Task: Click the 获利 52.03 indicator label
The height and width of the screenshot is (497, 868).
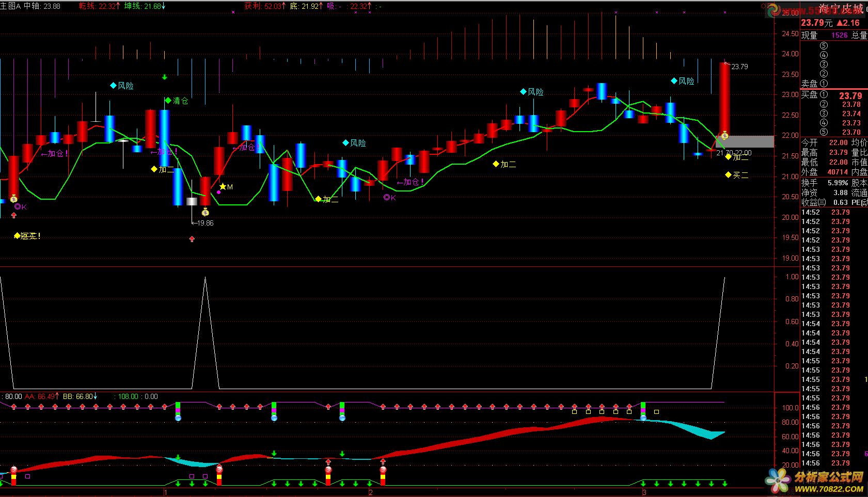Action: tap(265, 6)
